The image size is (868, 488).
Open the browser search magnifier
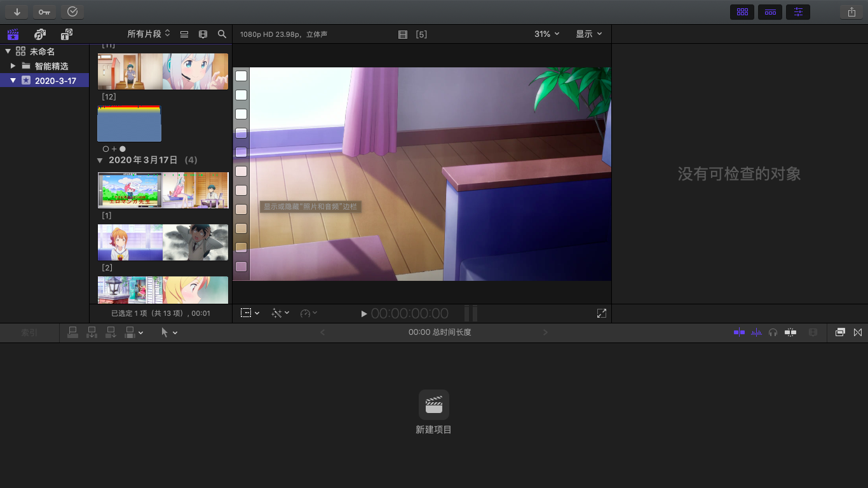point(222,34)
